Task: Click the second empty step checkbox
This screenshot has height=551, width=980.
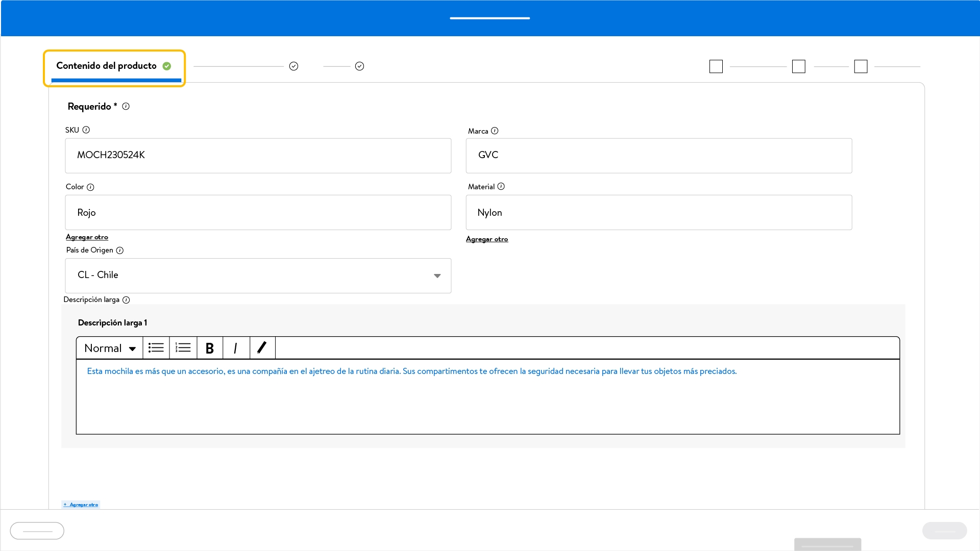Action: click(x=798, y=67)
